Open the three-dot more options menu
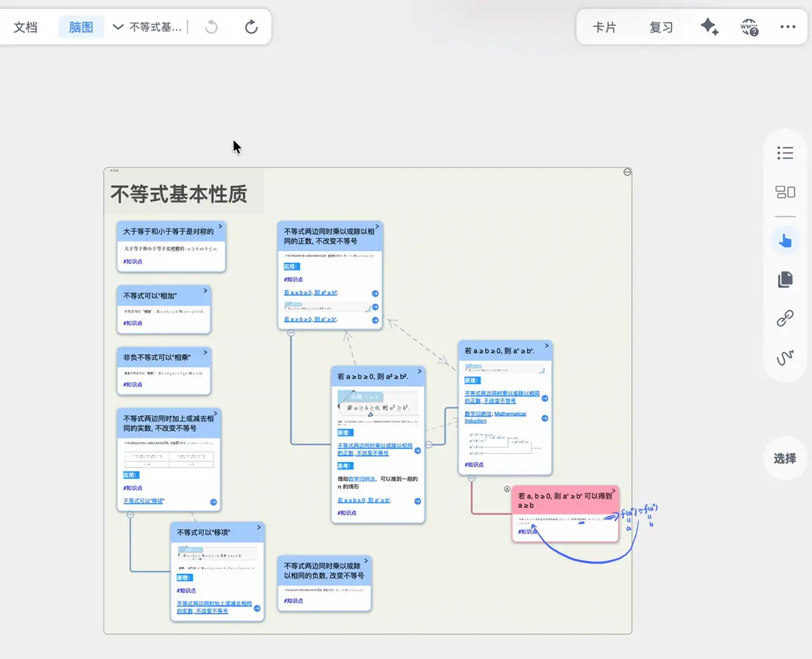The image size is (812, 659). click(x=788, y=27)
